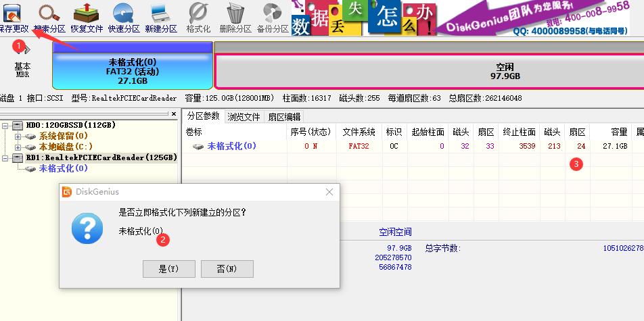644x321 pixels.
Task: Expand the 系统保留(0) partition node
Action: tap(18, 136)
